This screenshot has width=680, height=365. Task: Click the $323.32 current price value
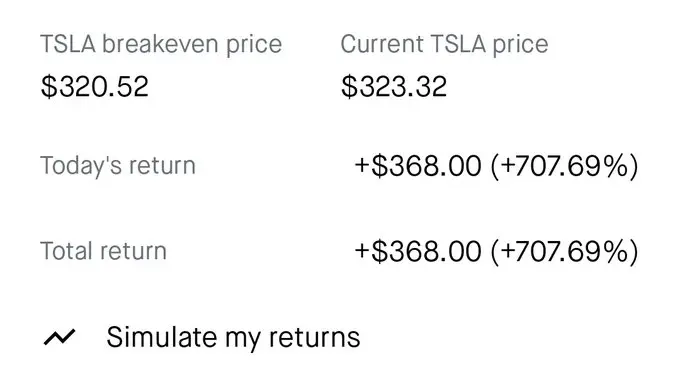[x=394, y=86]
